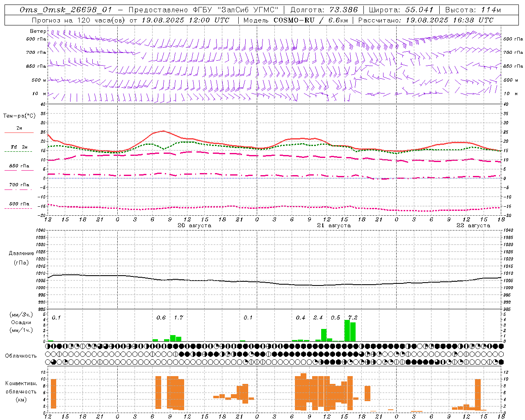Select the Модель COSMO-RU / 6.6км text
This screenshot has width=525, height=420.
295,20
